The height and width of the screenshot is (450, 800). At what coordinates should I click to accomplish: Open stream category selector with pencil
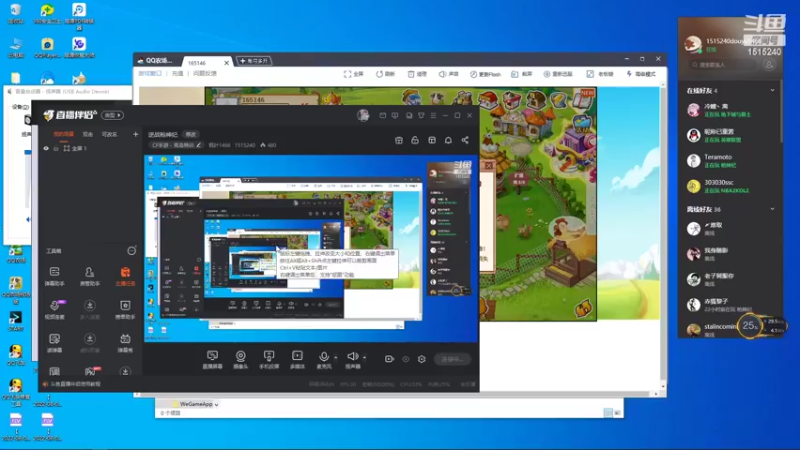pos(177,145)
